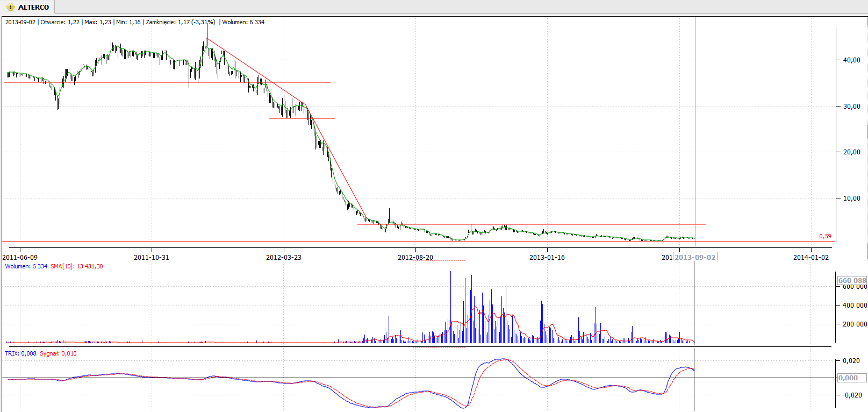This screenshot has height=412, width=868.
Task: Click the 0,020 TRIX axis label
Action: [x=851, y=361]
